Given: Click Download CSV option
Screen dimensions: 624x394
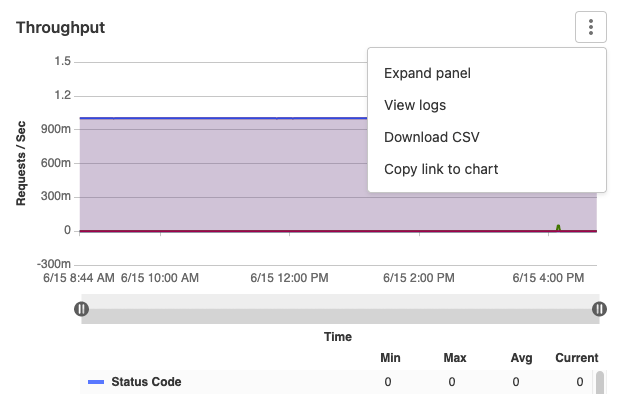Looking at the screenshot, I should pyautogui.click(x=431, y=137).
